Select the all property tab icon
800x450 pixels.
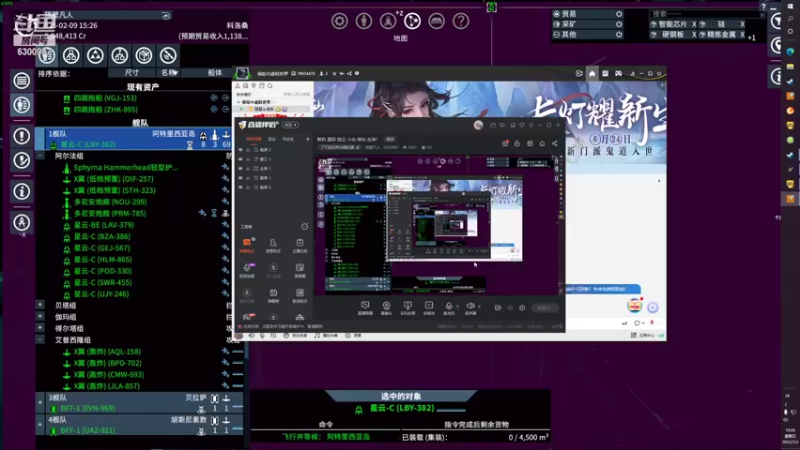coord(47,55)
